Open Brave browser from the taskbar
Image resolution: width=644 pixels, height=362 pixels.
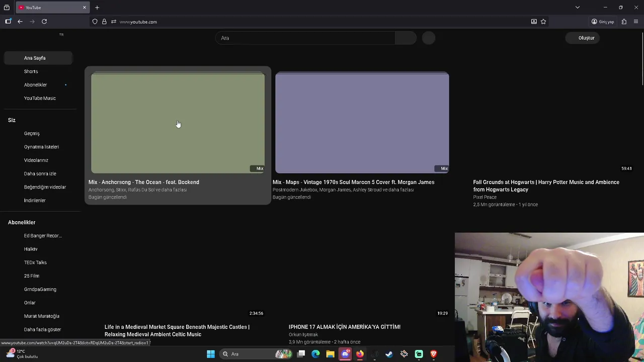(434, 354)
